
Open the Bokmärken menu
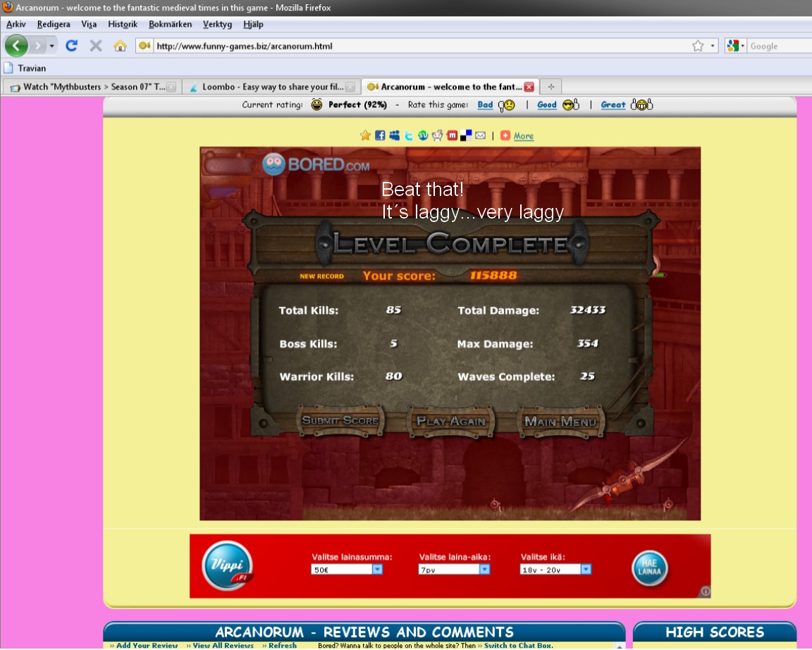171,25
